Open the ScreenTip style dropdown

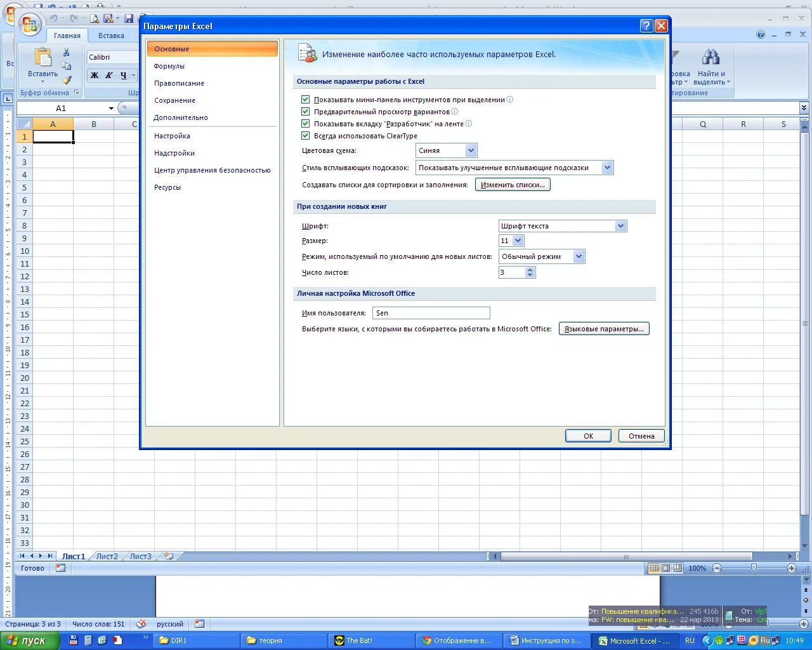coord(607,168)
